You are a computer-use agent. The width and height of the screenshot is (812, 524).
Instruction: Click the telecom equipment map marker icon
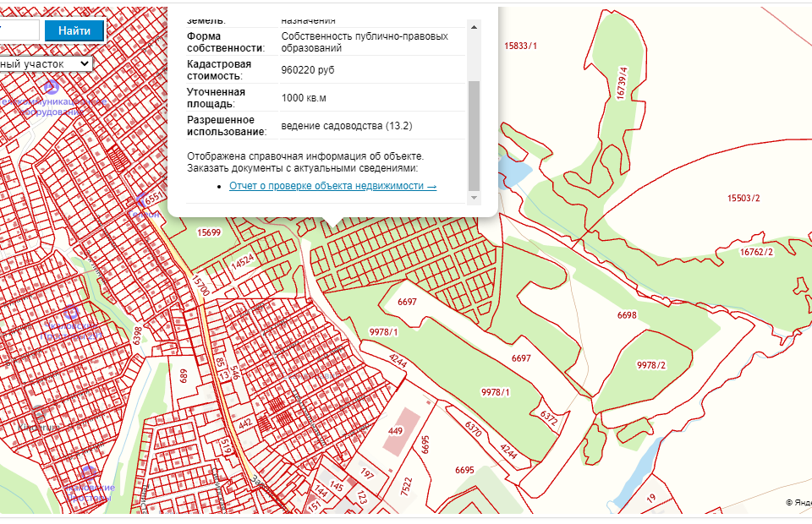point(51,86)
